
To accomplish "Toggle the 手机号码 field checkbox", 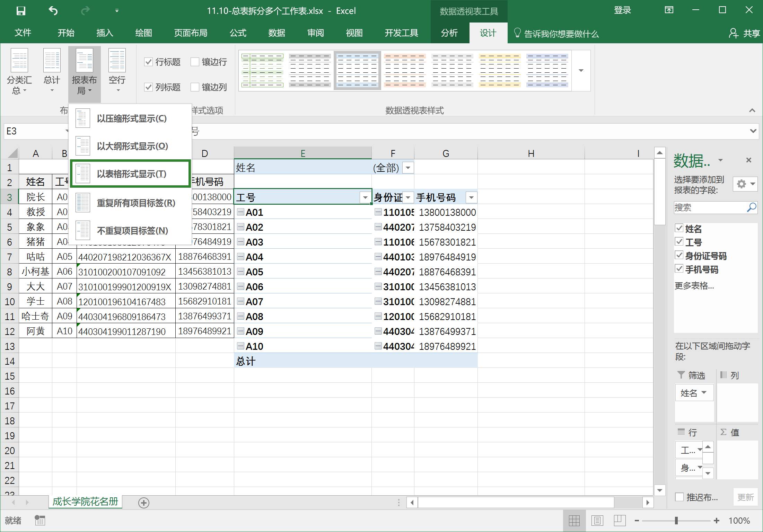I will click(679, 268).
